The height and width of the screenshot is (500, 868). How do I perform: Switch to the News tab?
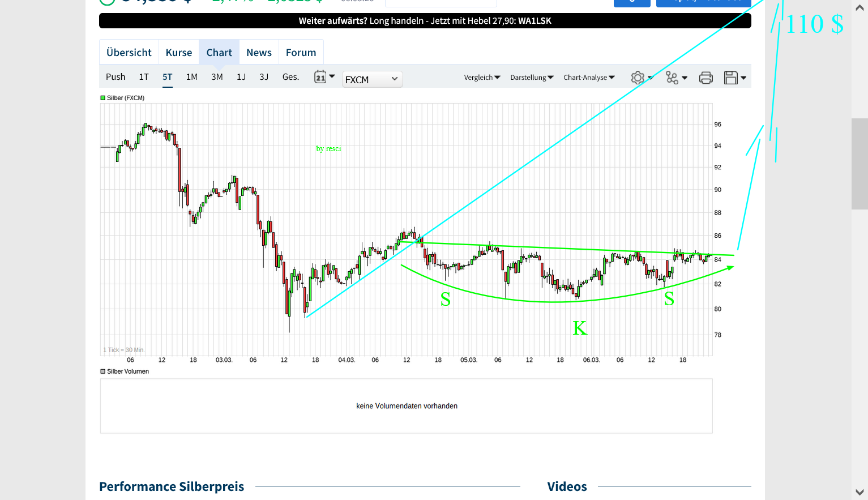tap(259, 53)
